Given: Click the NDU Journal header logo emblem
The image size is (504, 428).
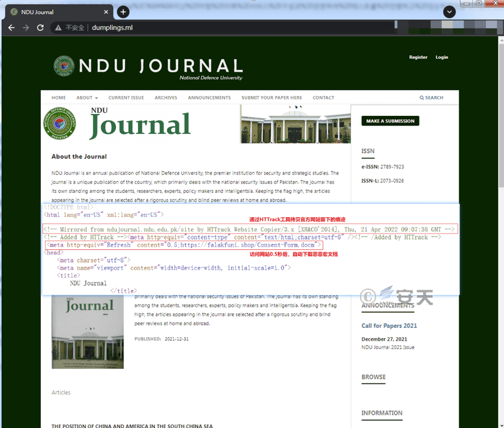Looking at the screenshot, I should (x=64, y=66).
